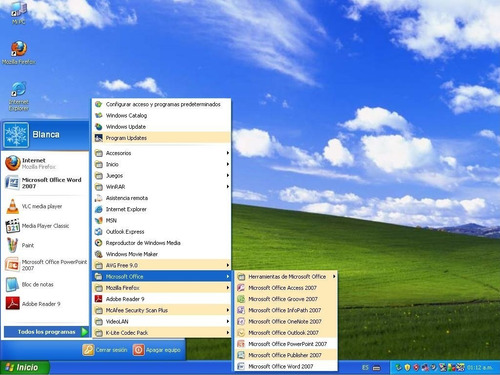Open Adobe Reader 9 in programs list
Viewport: 500px width, 375px height.
[161, 299]
